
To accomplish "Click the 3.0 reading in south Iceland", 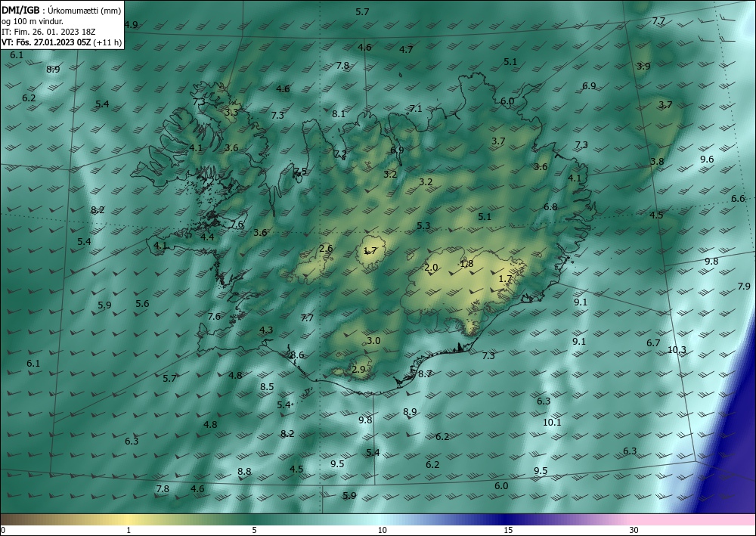I will click(x=373, y=341).
